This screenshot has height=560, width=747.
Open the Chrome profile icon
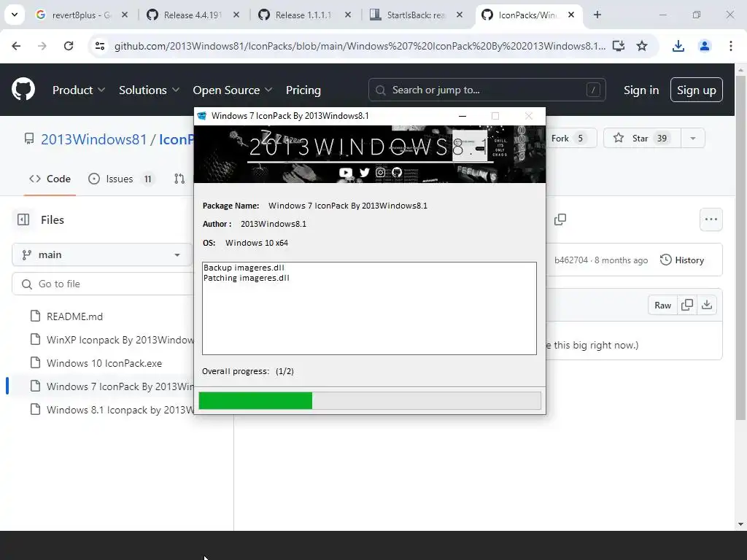point(704,46)
